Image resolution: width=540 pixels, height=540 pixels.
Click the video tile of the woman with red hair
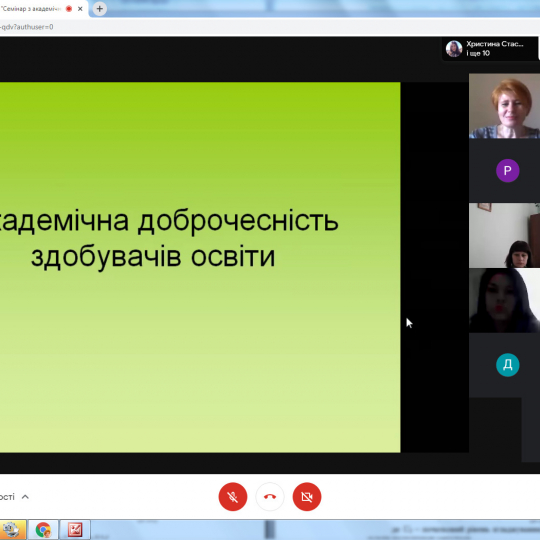pos(505,106)
